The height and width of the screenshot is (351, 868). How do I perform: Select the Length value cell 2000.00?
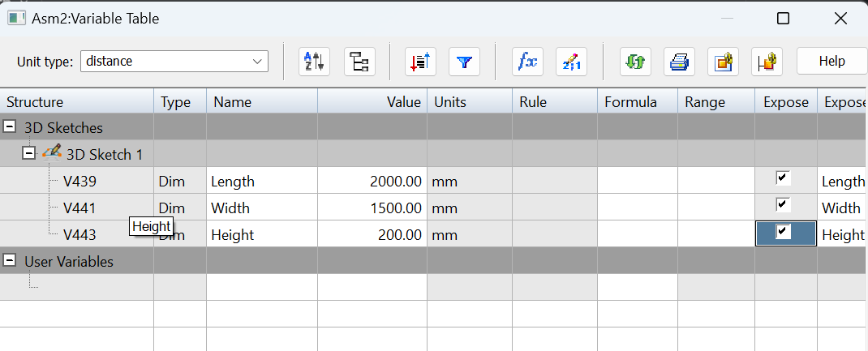point(372,182)
